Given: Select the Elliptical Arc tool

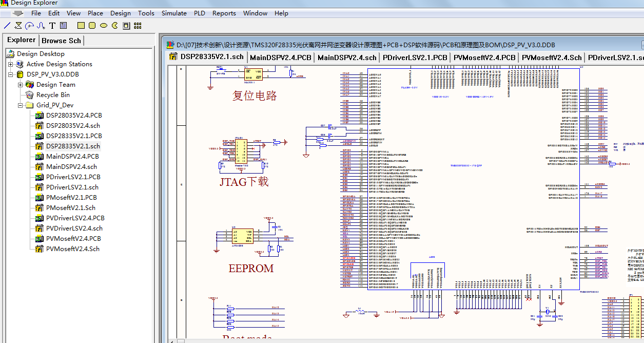Looking at the screenshot, I should pos(29,25).
